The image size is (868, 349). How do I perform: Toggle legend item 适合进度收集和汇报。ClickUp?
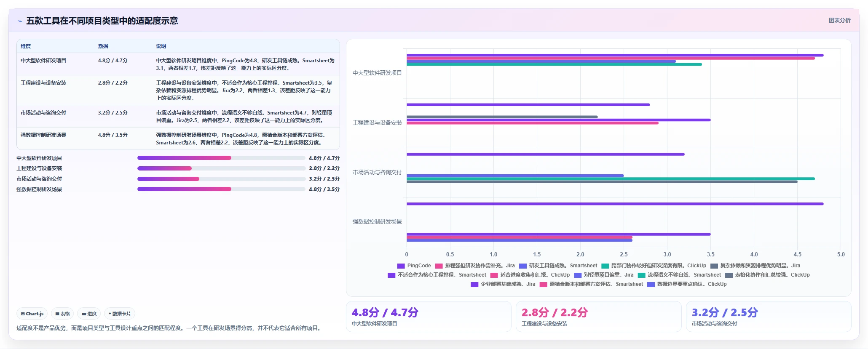tap(530, 275)
